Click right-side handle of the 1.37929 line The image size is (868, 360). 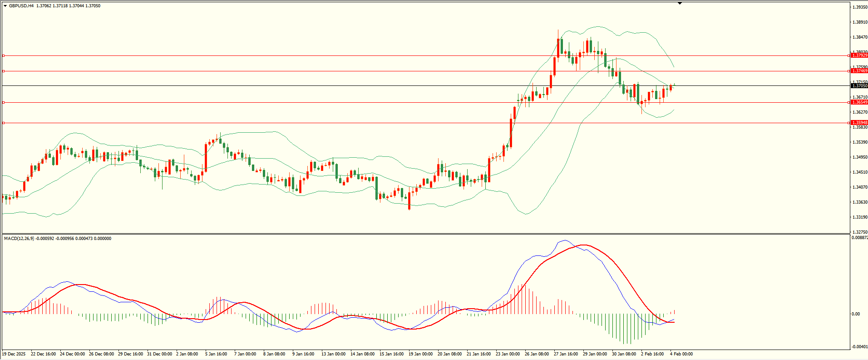click(x=849, y=56)
